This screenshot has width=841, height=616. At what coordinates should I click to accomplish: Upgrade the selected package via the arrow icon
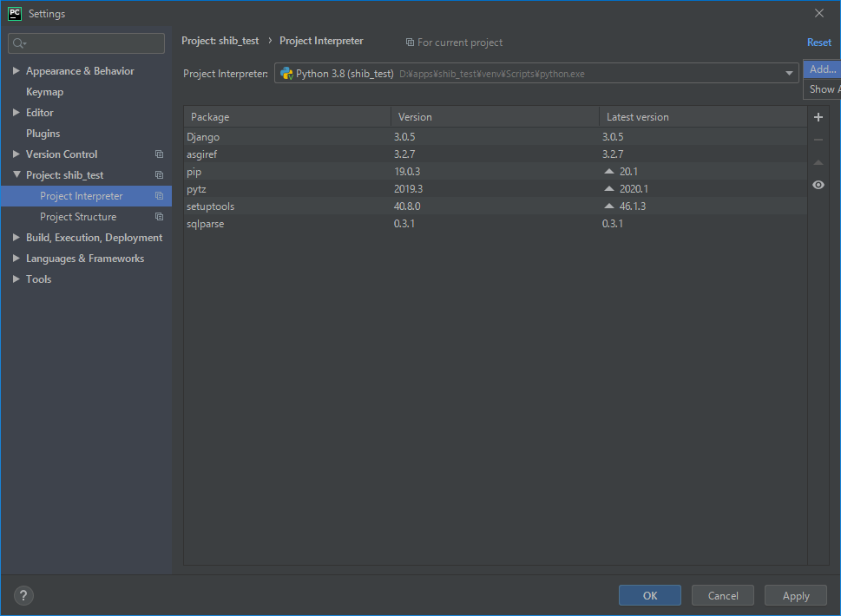tap(818, 160)
